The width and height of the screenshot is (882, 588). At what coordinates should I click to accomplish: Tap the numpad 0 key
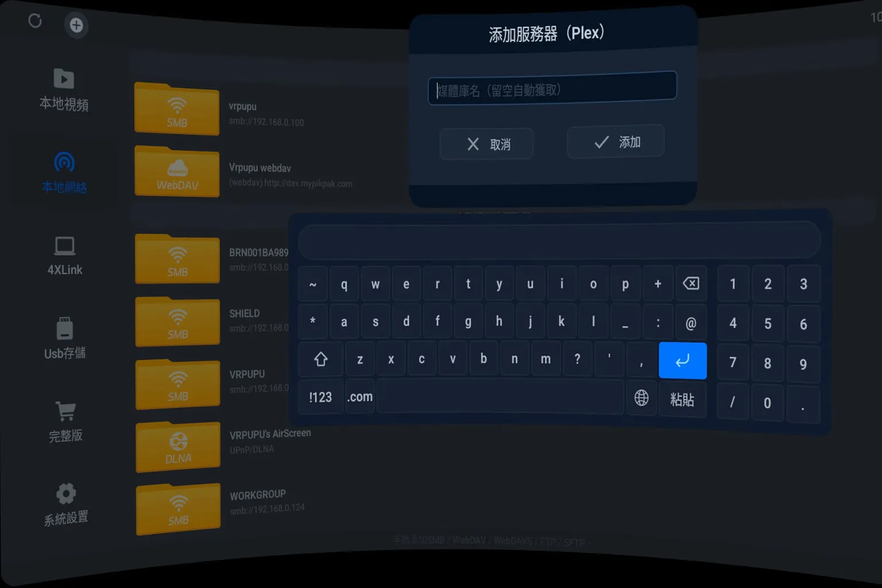[767, 403]
